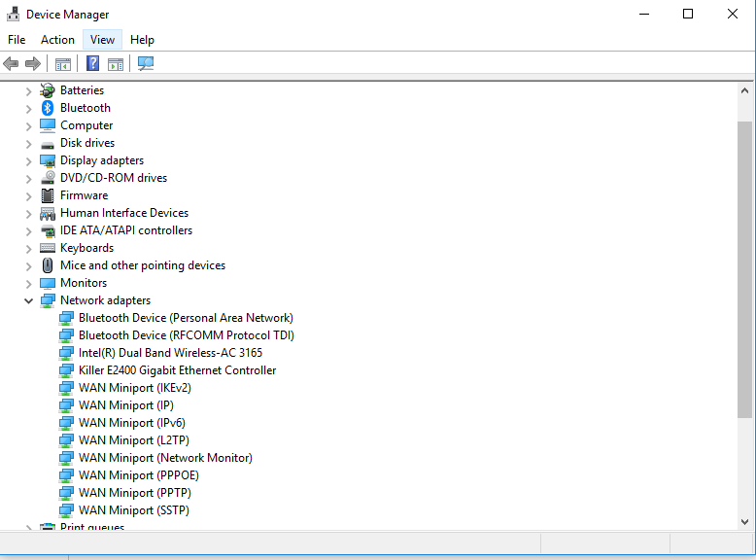756x560 pixels.
Task: Click the Display adapters category icon
Action: 48,160
